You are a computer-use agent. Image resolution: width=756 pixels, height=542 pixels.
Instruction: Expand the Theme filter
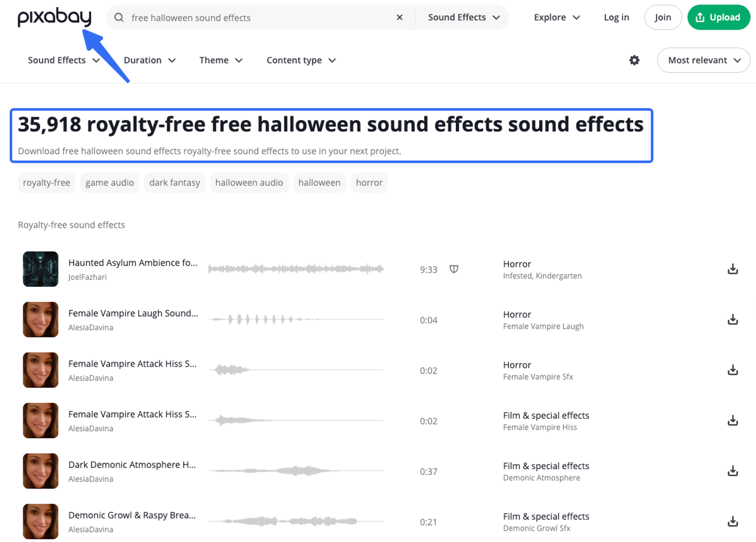click(221, 60)
